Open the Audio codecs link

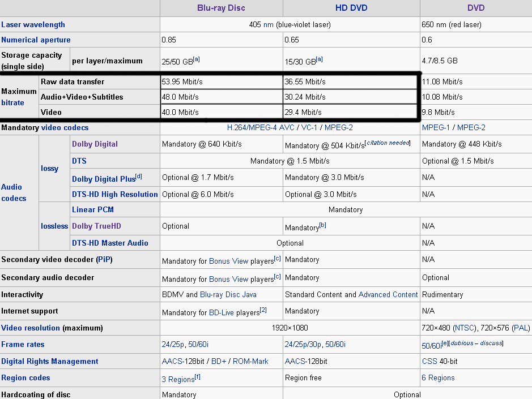pos(14,192)
